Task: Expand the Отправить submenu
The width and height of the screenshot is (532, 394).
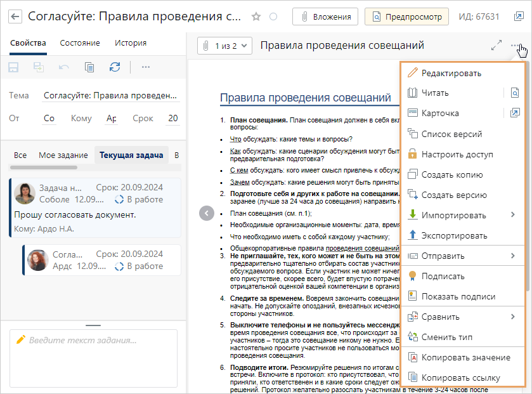Action: coord(512,256)
